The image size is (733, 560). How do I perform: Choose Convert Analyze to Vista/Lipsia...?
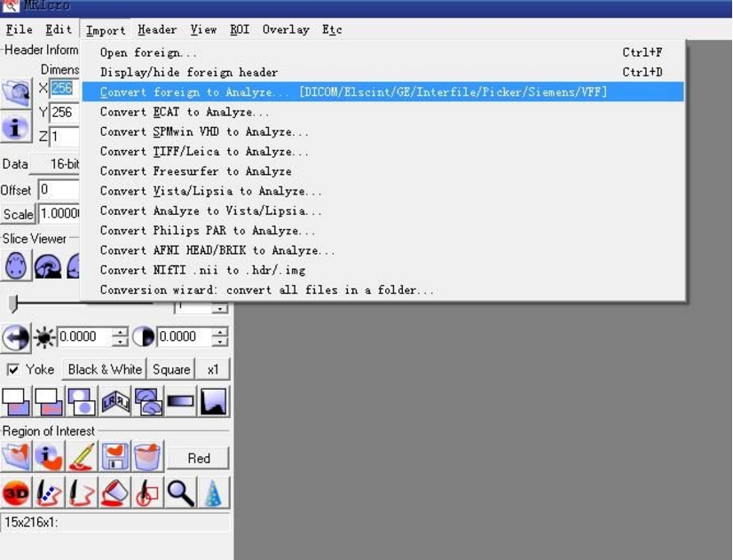click(382, 210)
